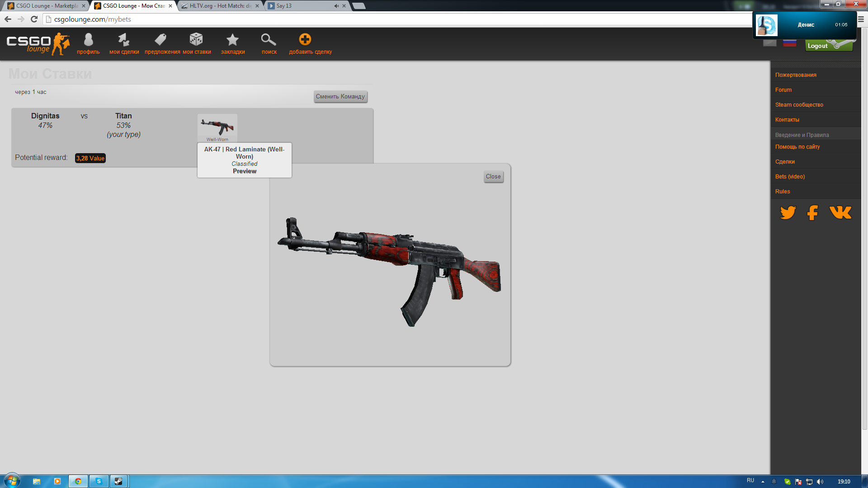Click the green Logout button
Viewport: 868px width, 488px height.
[x=828, y=46]
